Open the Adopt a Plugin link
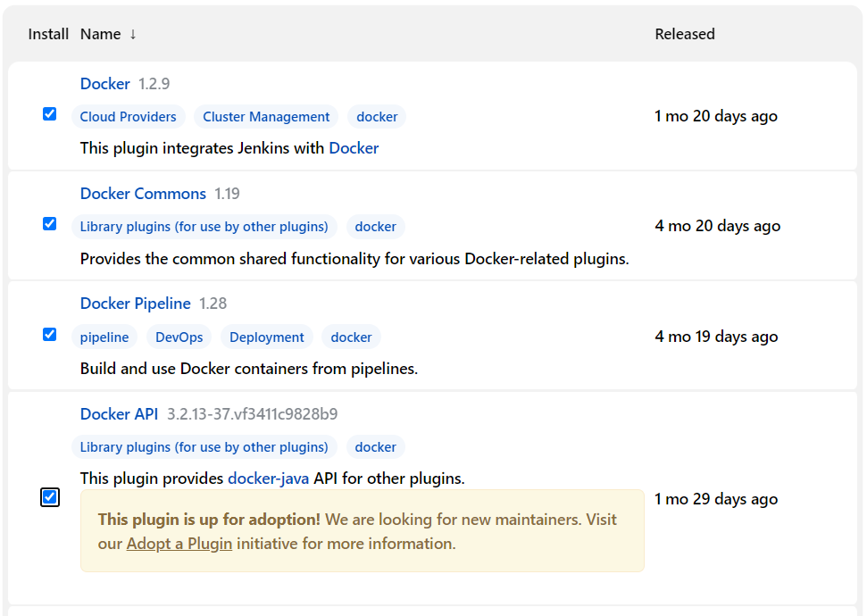The height and width of the screenshot is (616, 867). tap(179, 544)
